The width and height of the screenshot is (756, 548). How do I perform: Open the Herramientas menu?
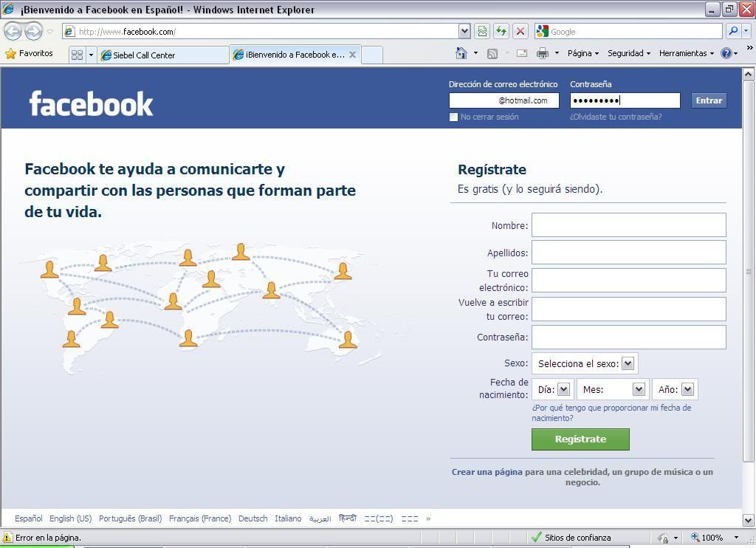click(x=686, y=53)
